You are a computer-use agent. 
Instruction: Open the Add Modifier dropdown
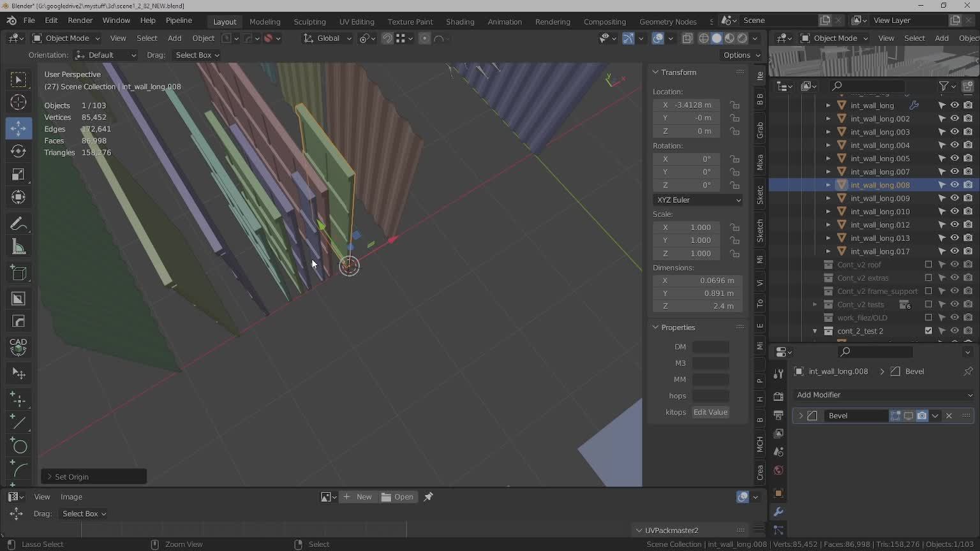[884, 395]
